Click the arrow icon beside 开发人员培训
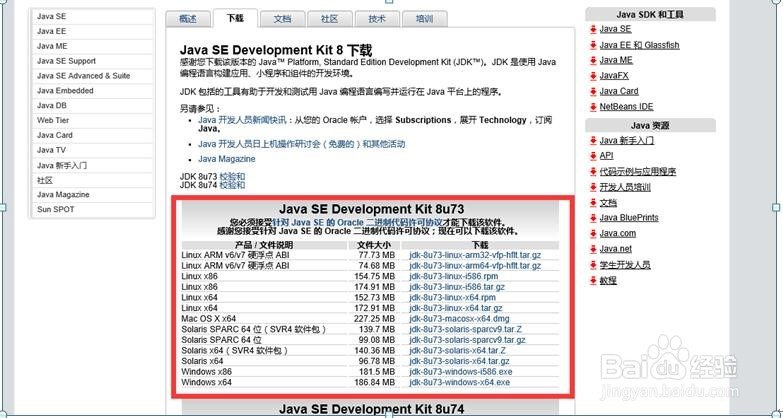783x418 pixels. [593, 187]
